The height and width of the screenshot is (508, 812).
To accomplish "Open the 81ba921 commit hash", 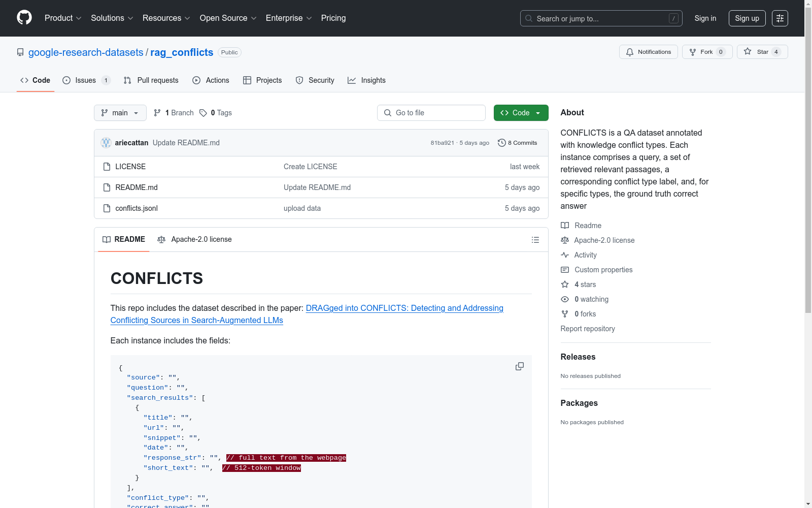I will [443, 143].
